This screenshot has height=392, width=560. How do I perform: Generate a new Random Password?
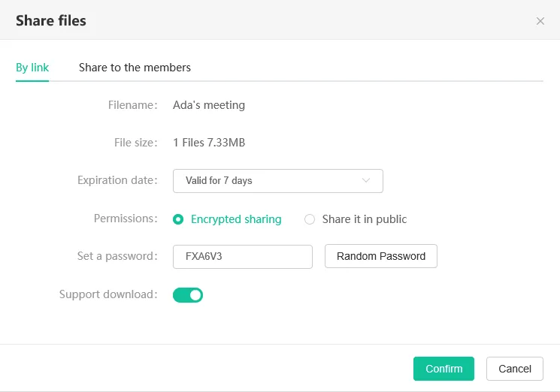pos(380,256)
